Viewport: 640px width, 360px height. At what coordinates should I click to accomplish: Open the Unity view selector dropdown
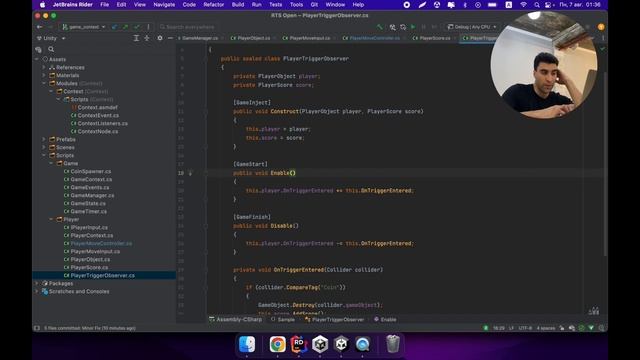[51, 38]
